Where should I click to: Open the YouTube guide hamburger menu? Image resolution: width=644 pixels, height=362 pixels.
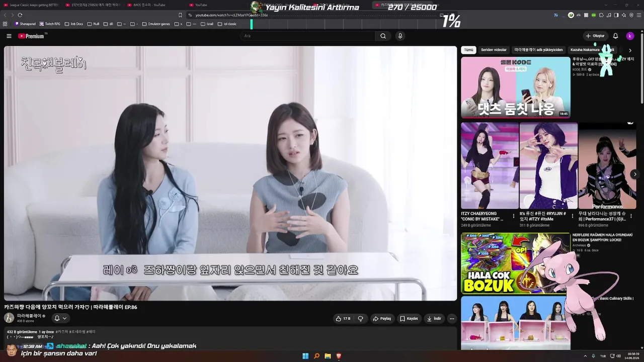(x=9, y=36)
